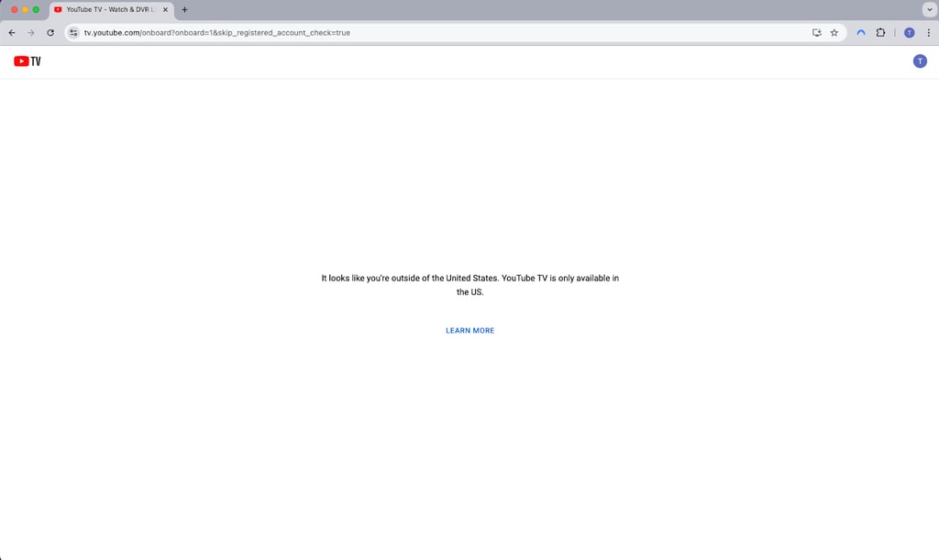Open site information icon in address bar
939x560 pixels.
tap(73, 33)
